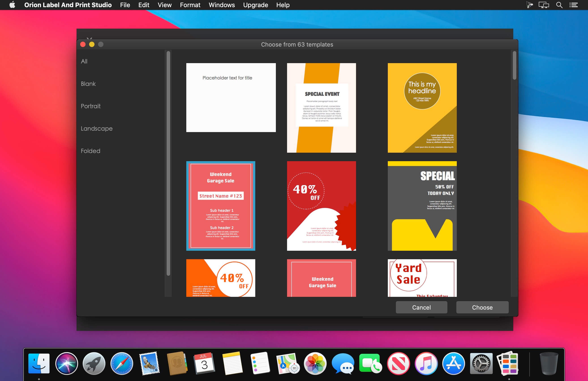Open Finder from the dock
The image size is (588, 381).
point(39,363)
